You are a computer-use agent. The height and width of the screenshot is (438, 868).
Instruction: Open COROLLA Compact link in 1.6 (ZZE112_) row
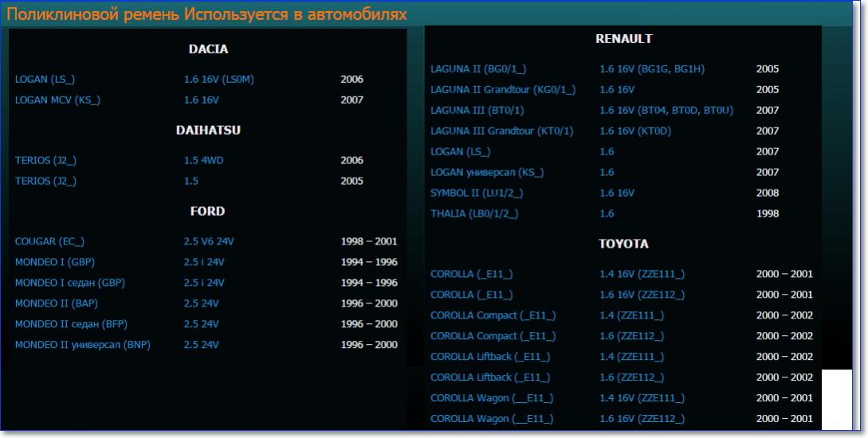tap(493, 336)
